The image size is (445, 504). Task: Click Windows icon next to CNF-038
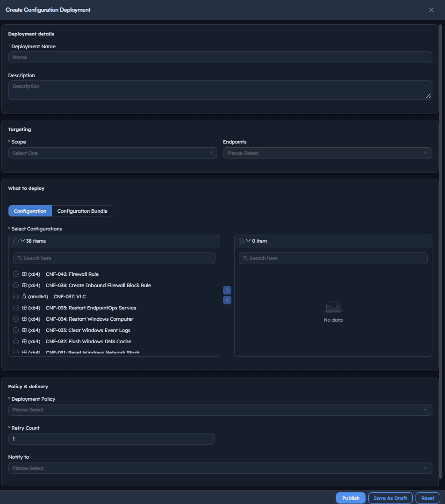pos(24,285)
